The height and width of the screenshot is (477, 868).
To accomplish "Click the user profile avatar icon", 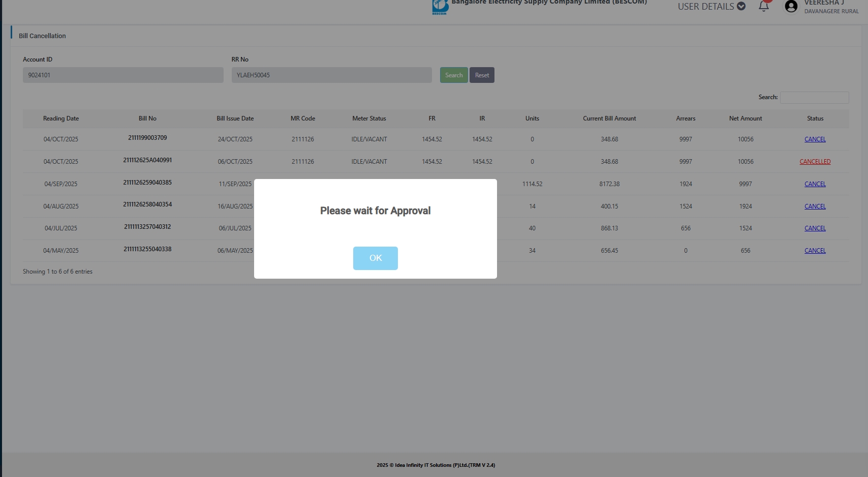I will tap(791, 6).
